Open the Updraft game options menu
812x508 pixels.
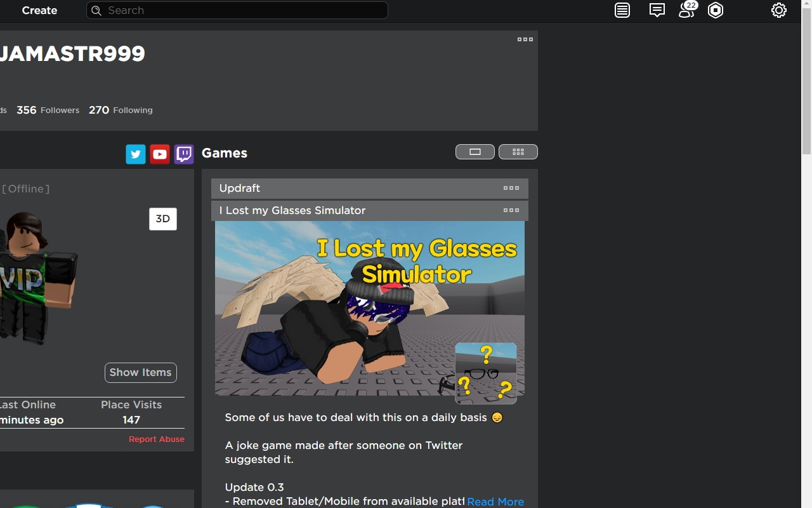click(x=511, y=188)
